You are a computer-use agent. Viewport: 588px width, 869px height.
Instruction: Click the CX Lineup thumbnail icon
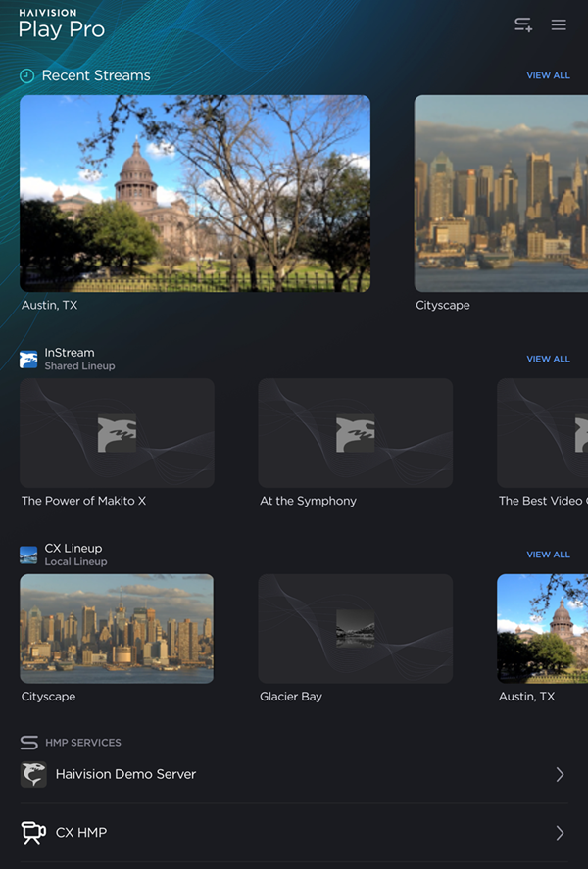[28, 555]
